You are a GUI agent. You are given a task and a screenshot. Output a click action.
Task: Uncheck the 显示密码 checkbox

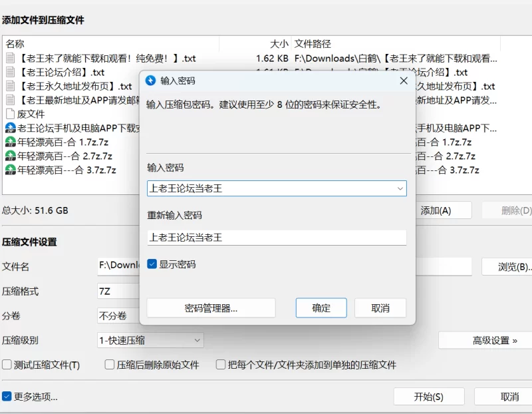click(152, 264)
